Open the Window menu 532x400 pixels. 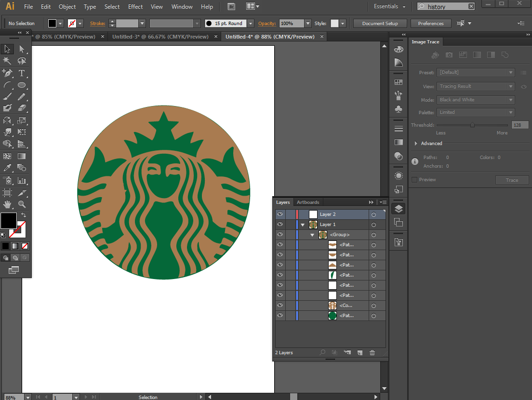coord(182,6)
